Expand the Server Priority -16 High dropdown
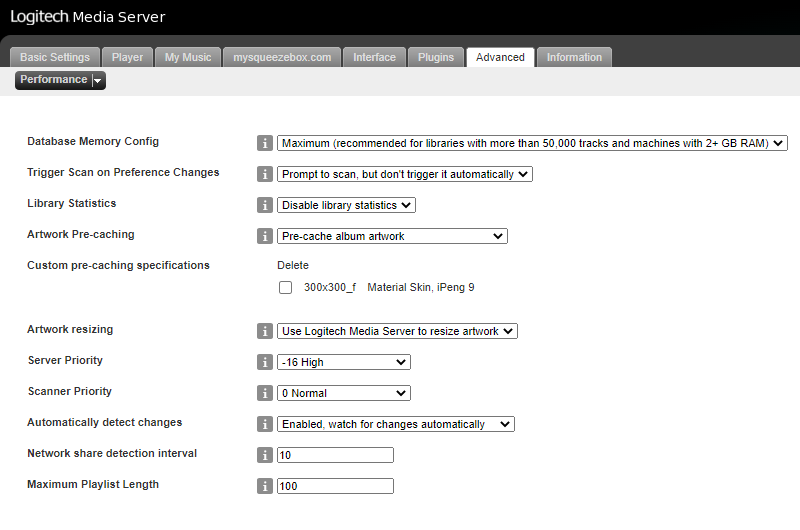Screen dimensions: 800x530 coord(344,362)
